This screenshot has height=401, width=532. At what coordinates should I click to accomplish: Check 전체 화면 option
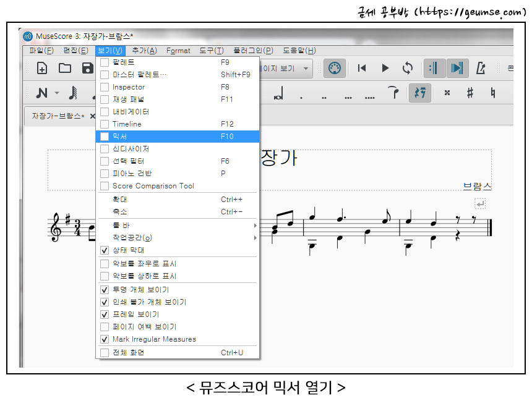(x=105, y=353)
